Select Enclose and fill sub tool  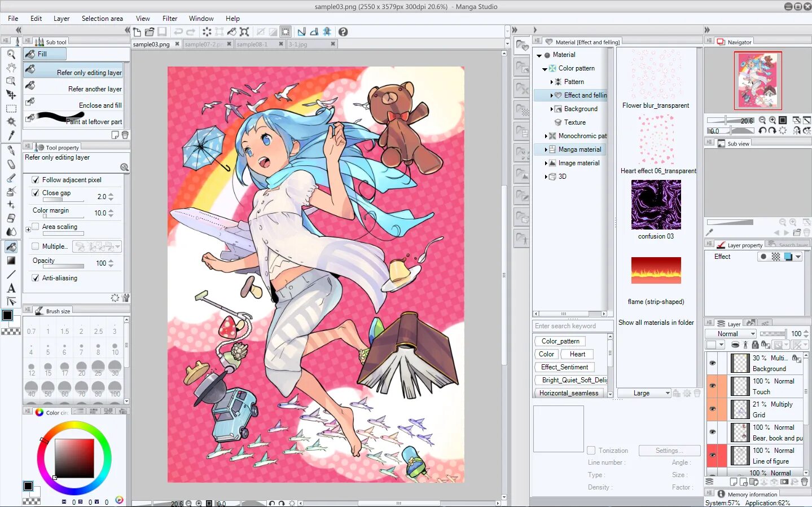coord(73,105)
